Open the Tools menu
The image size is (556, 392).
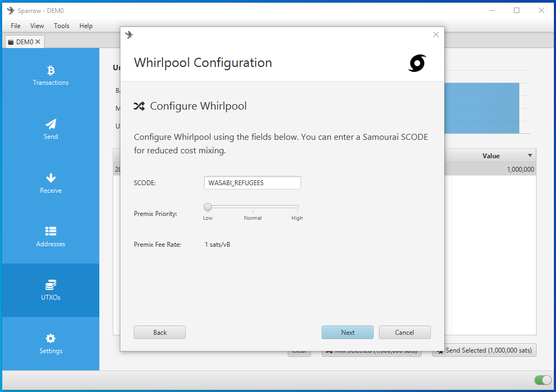click(62, 25)
